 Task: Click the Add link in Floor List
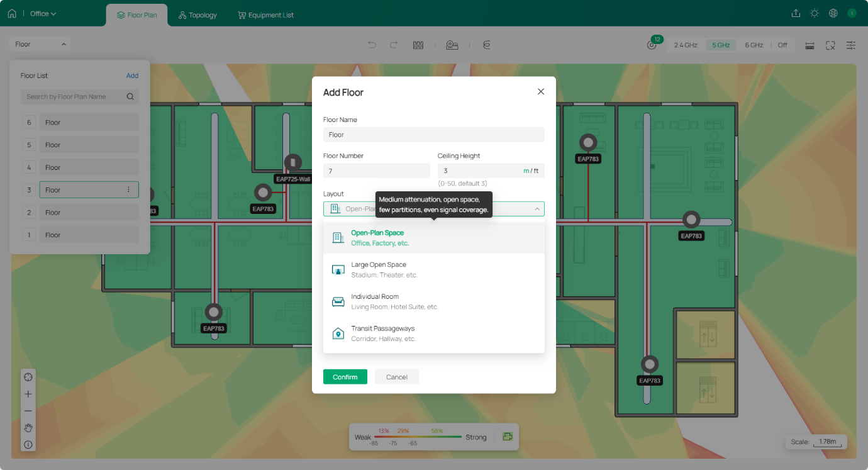(x=132, y=76)
